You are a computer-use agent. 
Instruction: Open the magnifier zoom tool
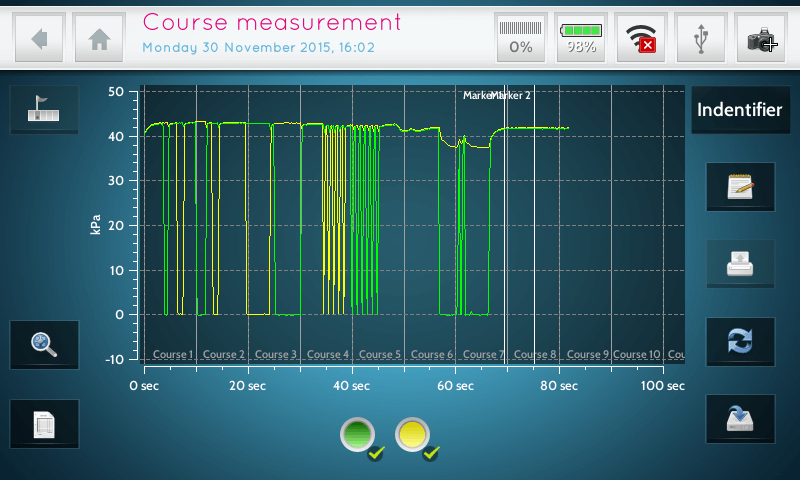click(44, 344)
